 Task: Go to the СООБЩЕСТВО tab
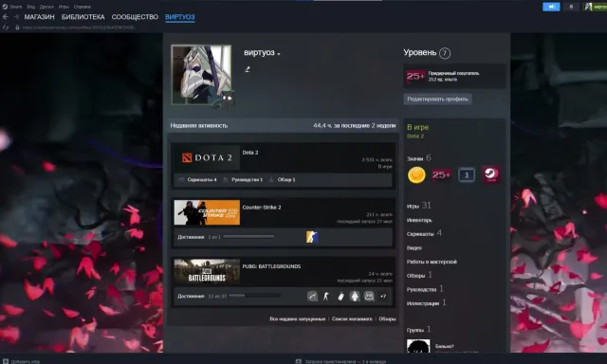(135, 17)
